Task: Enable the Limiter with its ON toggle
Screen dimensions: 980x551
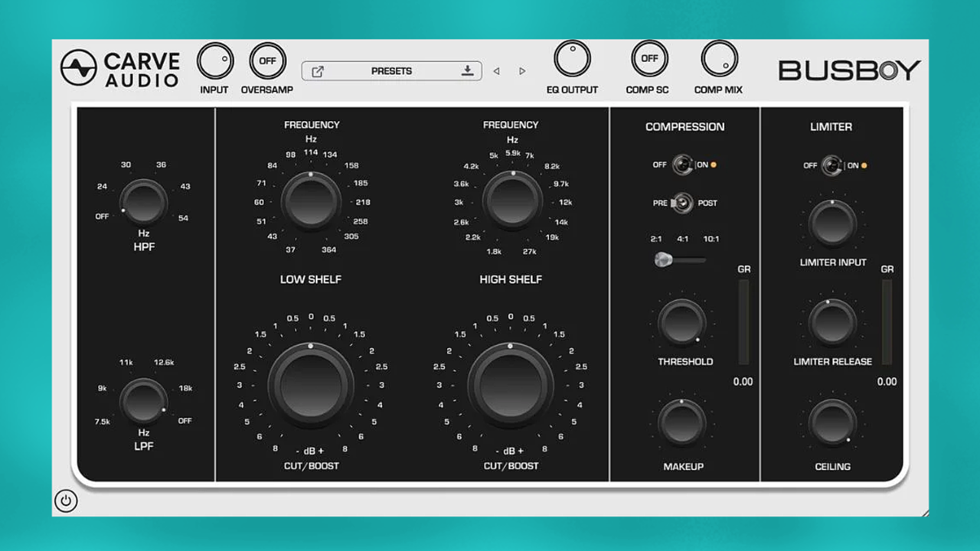Action: [x=832, y=166]
